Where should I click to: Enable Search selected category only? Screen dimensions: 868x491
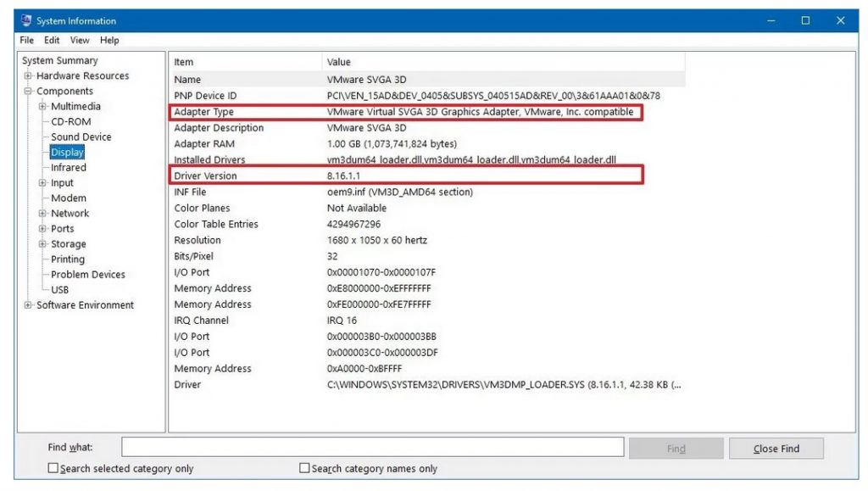pyautogui.click(x=53, y=467)
